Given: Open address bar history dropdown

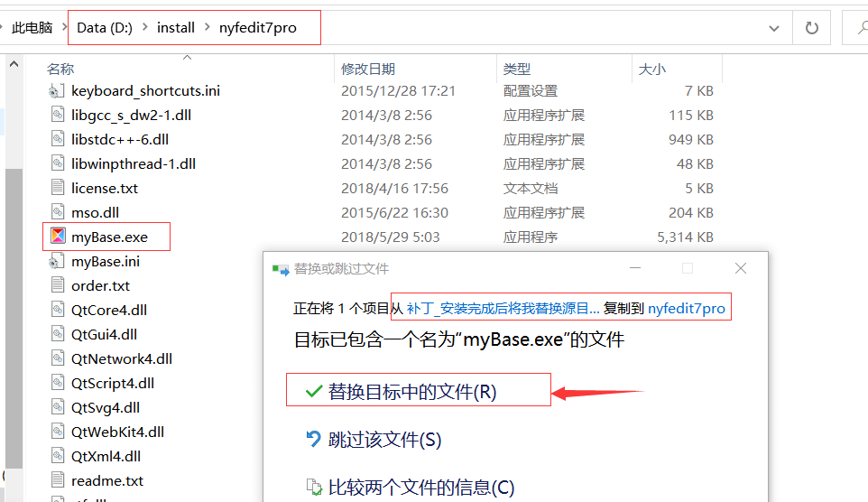Looking at the screenshot, I should pyautogui.click(x=774, y=28).
